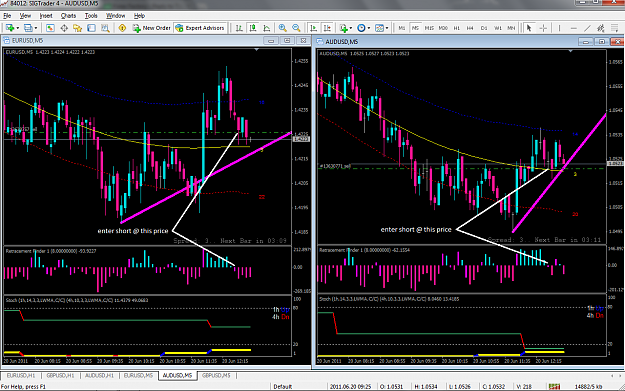Viewport: 625px width, 391px height.
Task: Open the Navigator favorites folder icon
Action: click(x=77, y=28)
